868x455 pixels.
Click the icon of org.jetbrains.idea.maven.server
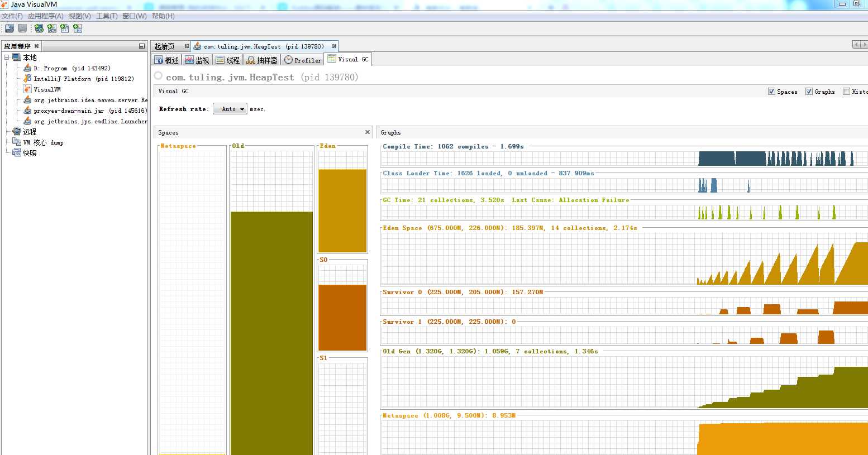tap(27, 100)
